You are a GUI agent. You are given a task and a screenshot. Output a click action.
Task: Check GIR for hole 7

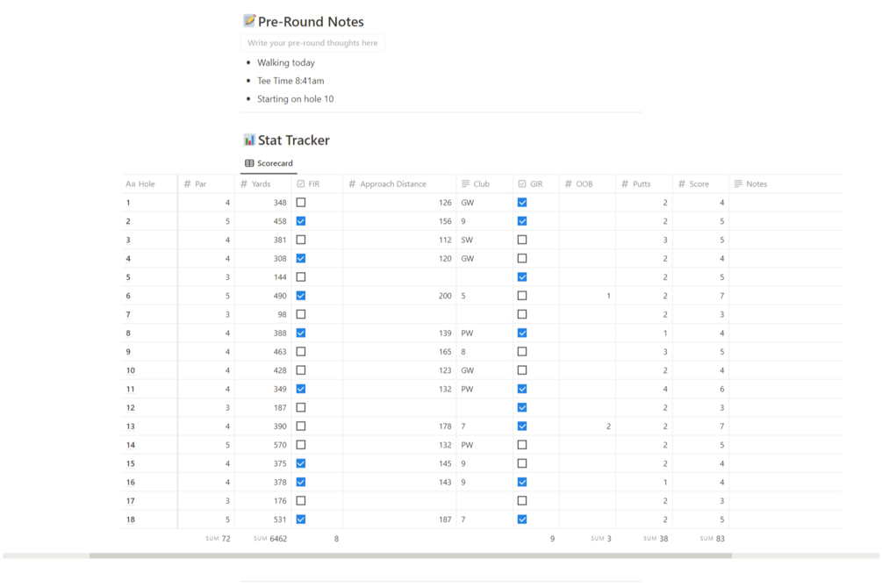(x=522, y=314)
